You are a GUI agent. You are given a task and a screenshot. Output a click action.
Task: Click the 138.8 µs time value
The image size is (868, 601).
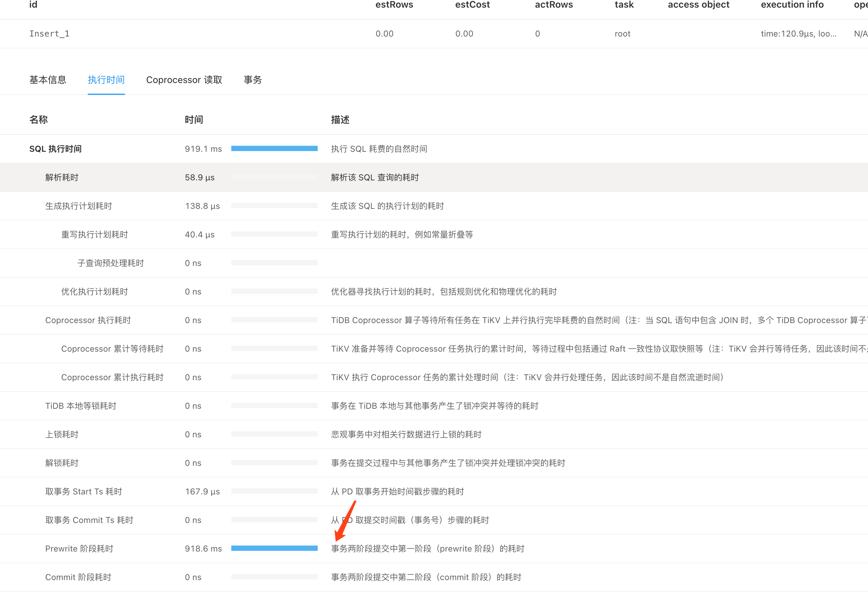click(202, 206)
